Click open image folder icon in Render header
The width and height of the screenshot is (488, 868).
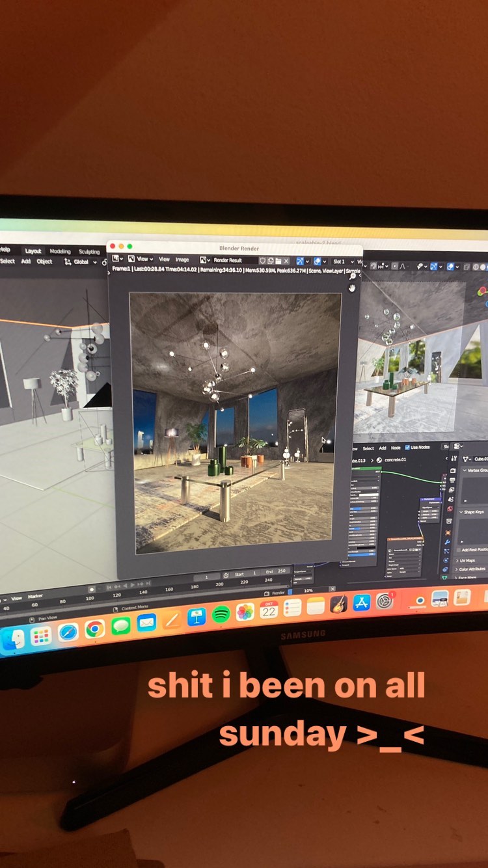click(x=278, y=260)
